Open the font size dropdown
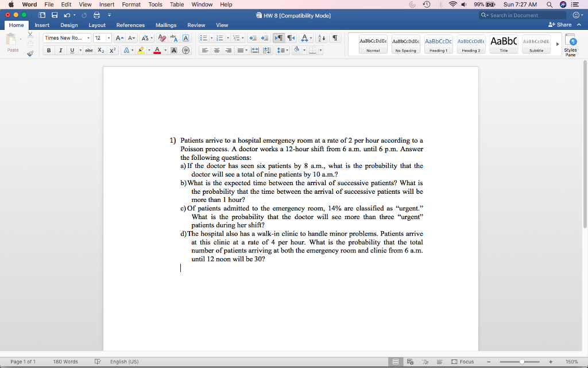This screenshot has width=588, height=368. (109, 38)
